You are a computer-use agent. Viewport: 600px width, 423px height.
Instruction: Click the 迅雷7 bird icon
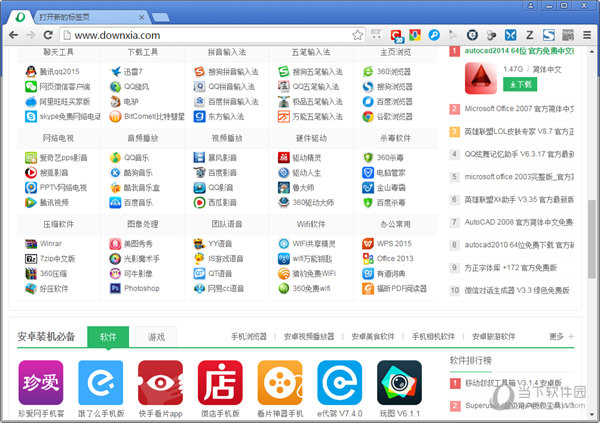click(115, 72)
